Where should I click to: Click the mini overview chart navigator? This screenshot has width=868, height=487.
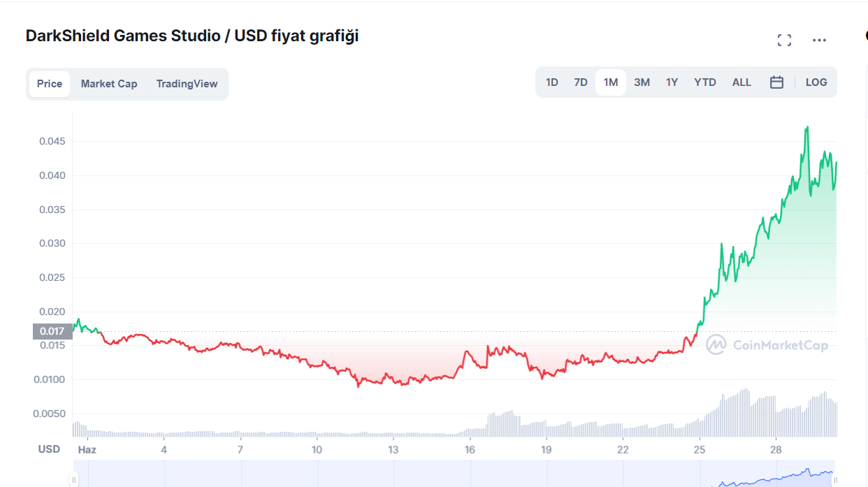[x=454, y=475]
